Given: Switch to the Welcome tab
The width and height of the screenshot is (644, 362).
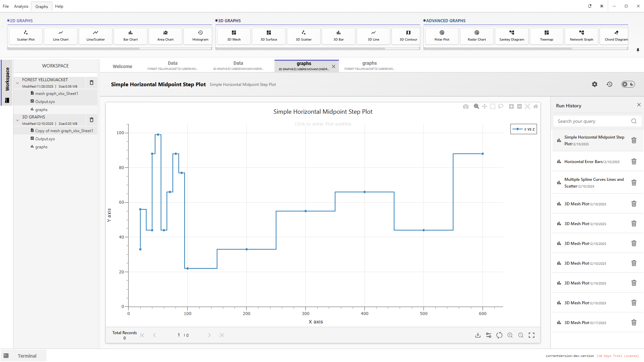Looking at the screenshot, I should click(122, 66).
